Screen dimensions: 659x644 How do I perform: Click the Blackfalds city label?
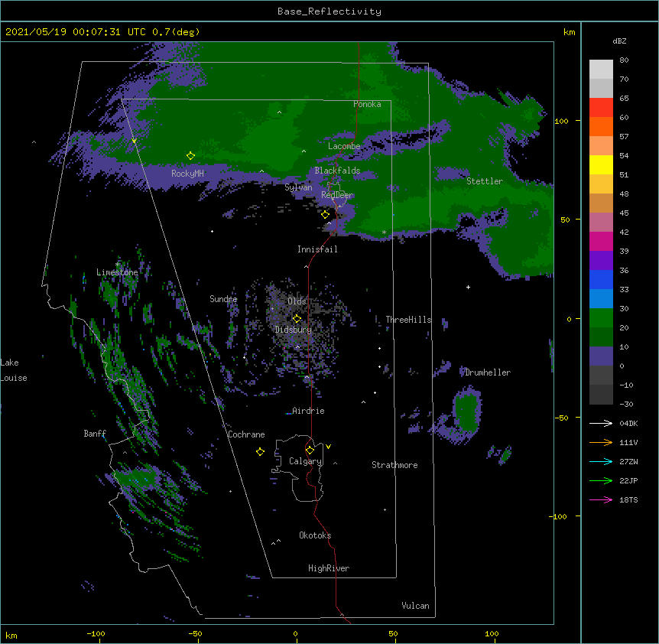pyautogui.click(x=337, y=171)
